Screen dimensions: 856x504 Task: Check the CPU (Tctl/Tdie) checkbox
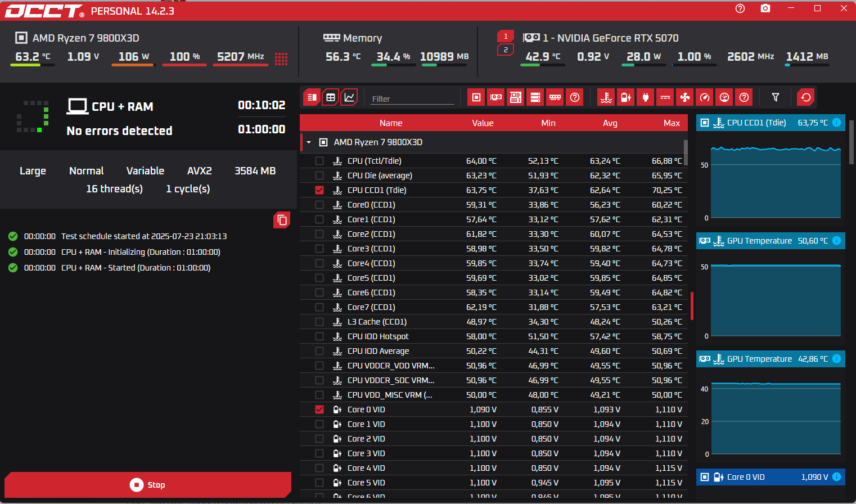pos(319,161)
